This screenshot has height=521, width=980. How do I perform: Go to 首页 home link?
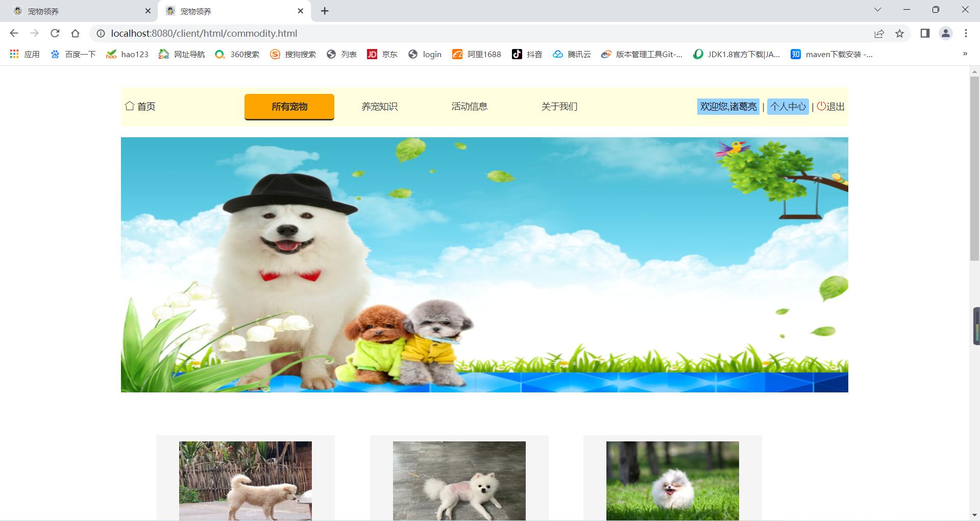pyautogui.click(x=140, y=106)
